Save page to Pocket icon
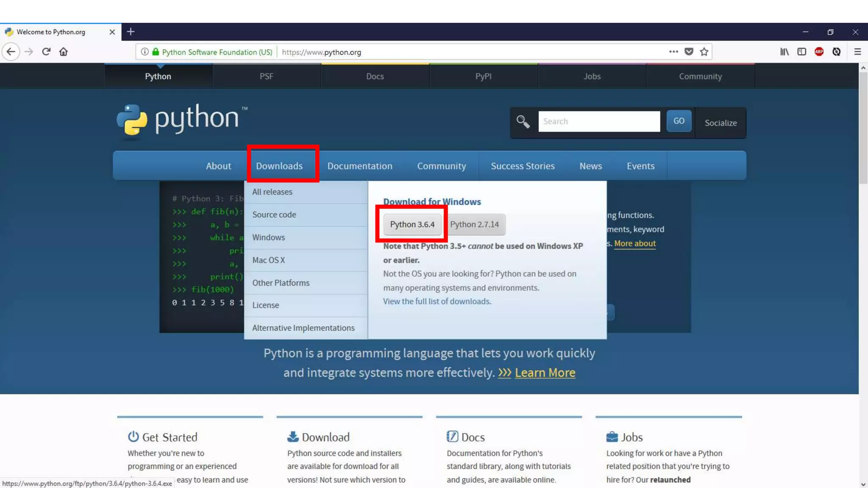This screenshot has width=868, height=488. (689, 52)
